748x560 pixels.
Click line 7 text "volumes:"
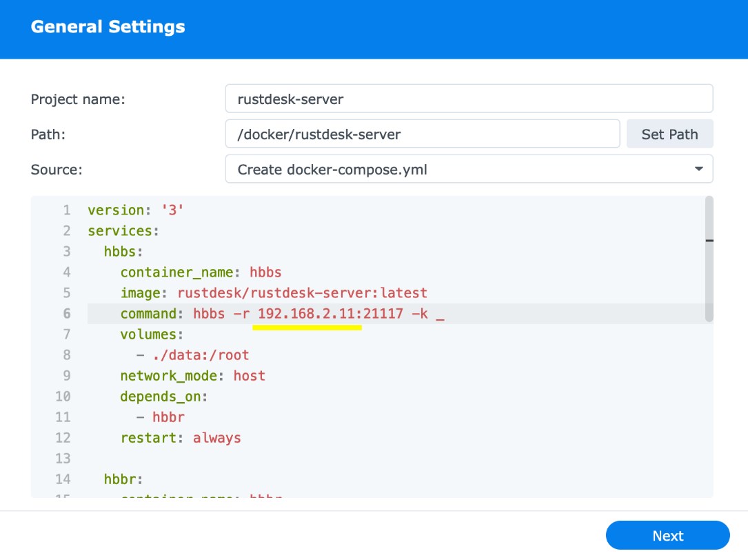tap(152, 334)
